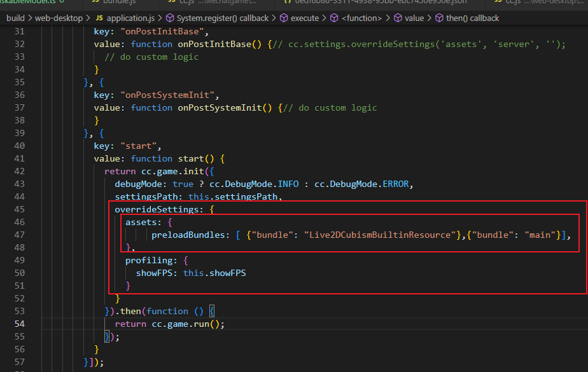Image resolution: width=588 pixels, height=372 pixels.
Task: Click cube icon before '<function>' breadcrumb
Action: click(x=334, y=18)
